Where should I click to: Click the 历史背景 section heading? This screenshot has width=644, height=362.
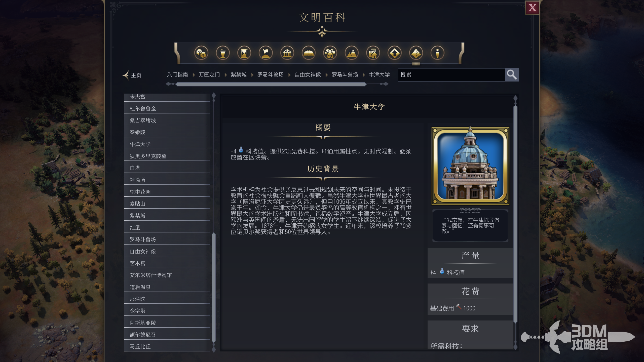pyautogui.click(x=323, y=169)
